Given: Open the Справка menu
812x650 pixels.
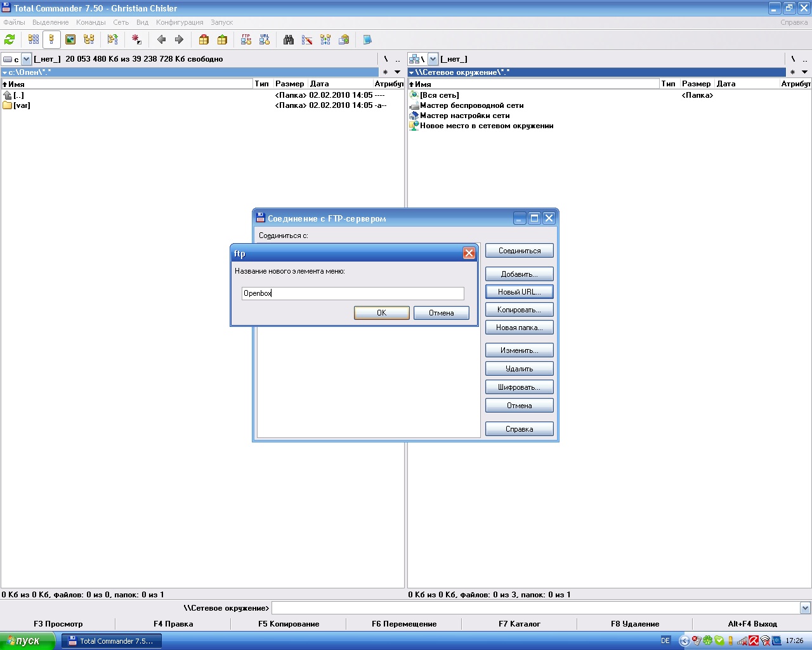Looking at the screenshot, I should pyautogui.click(x=794, y=22).
